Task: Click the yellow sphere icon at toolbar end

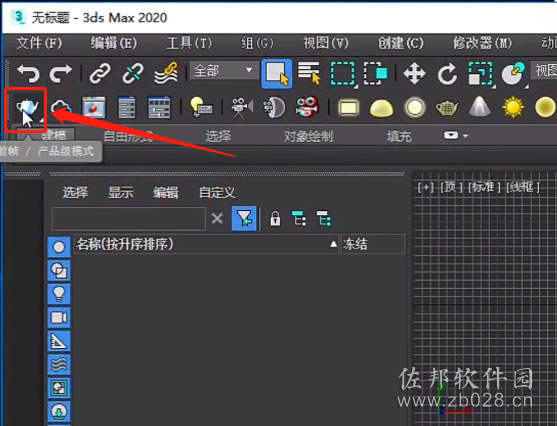Action: (x=545, y=107)
